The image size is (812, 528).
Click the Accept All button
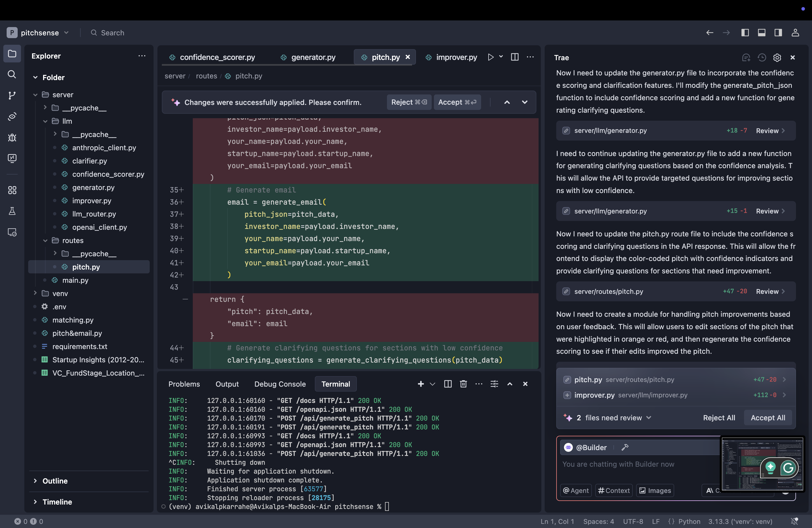768,418
